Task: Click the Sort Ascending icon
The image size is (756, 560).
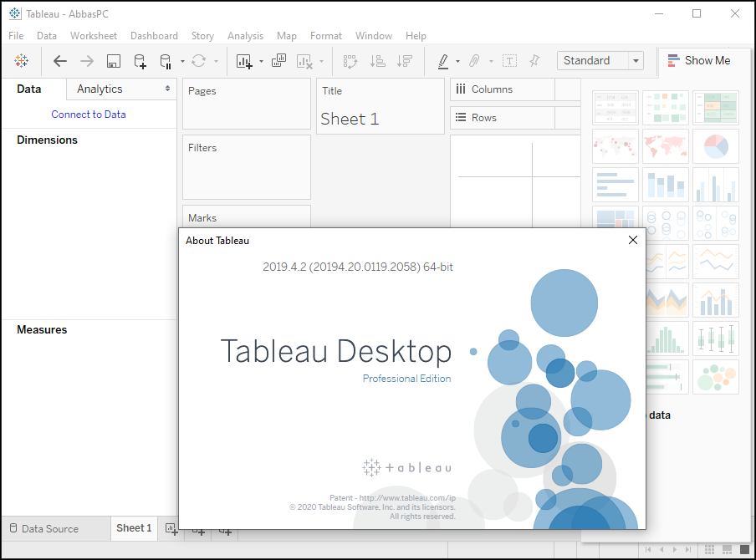Action: coord(377,61)
